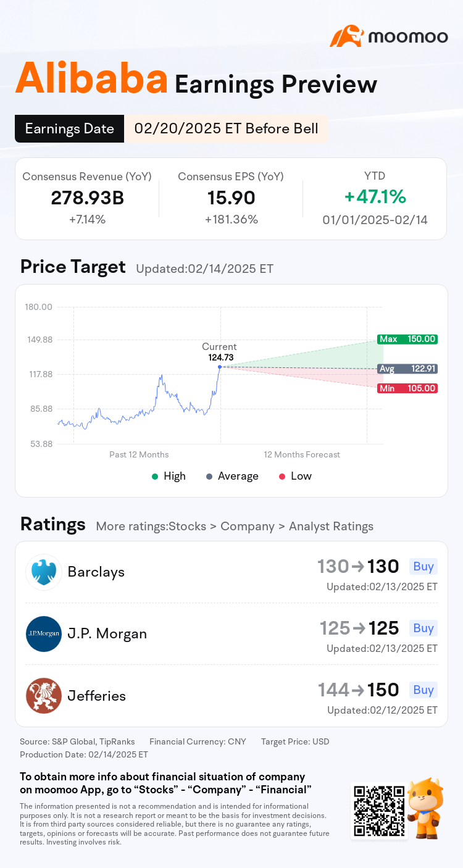The width and height of the screenshot is (463, 868).
Task: Toggle the green High legend dot
Action: pos(155,476)
